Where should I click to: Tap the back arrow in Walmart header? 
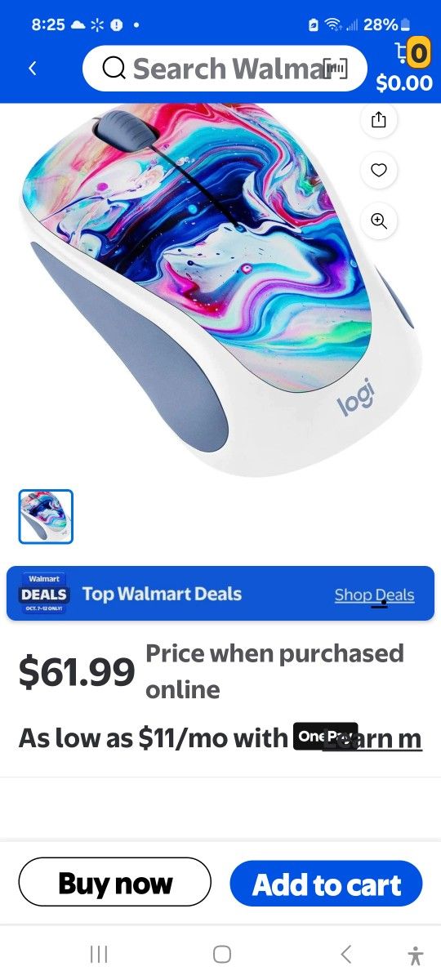click(33, 69)
